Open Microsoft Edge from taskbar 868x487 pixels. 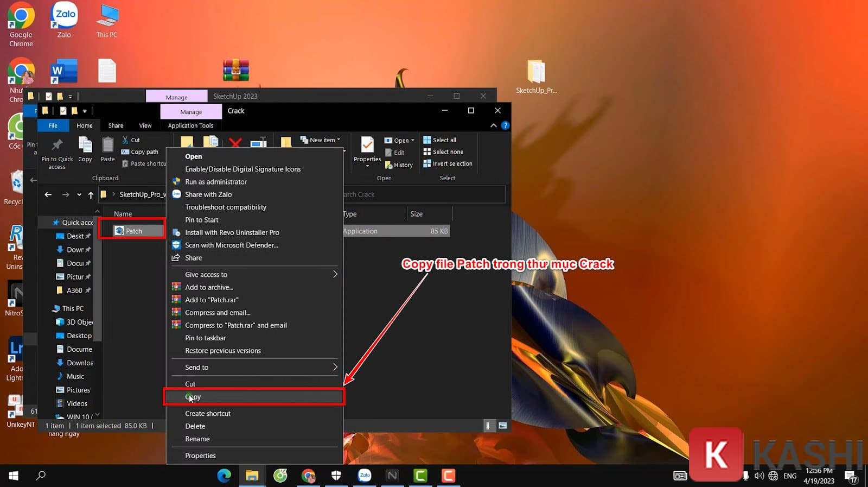tap(224, 476)
